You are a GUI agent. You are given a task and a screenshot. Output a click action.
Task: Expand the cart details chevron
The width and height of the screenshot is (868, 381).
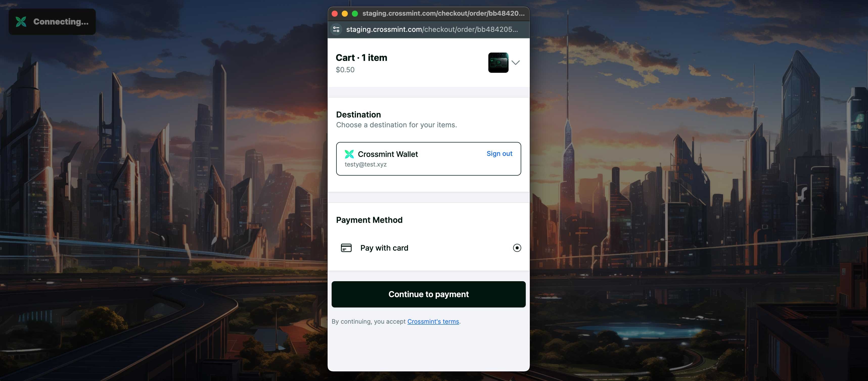click(x=515, y=63)
